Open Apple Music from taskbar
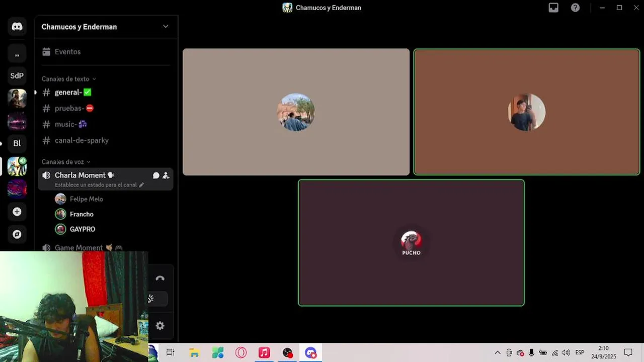 [264, 353]
